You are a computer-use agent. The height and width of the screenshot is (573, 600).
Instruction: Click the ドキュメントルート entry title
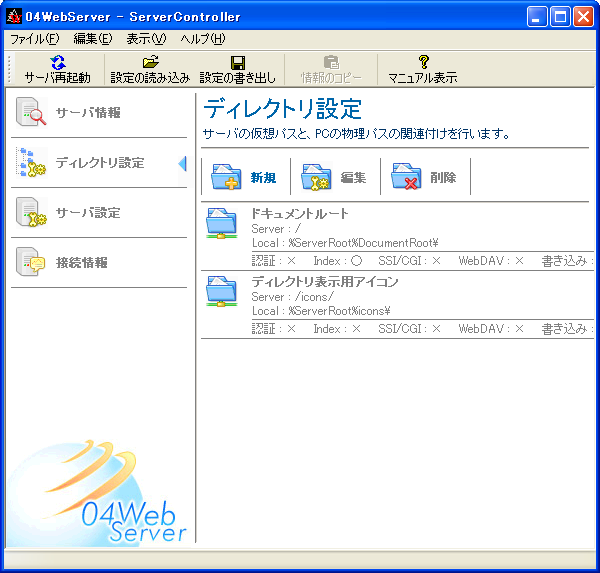pyautogui.click(x=300, y=213)
